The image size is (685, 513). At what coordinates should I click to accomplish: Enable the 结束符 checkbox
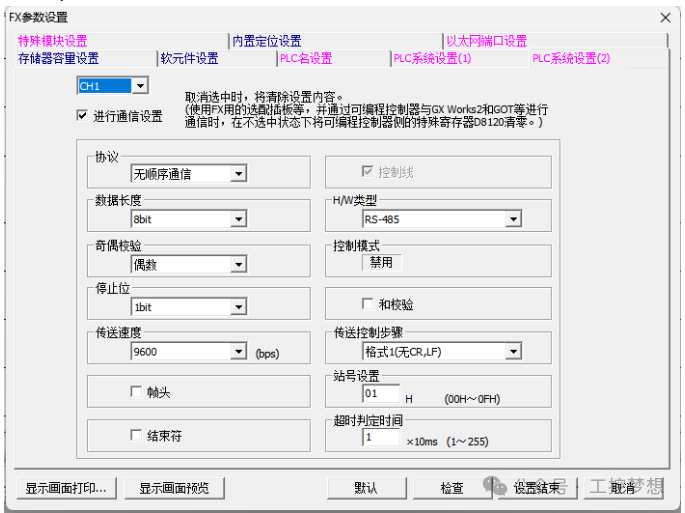[x=136, y=435]
